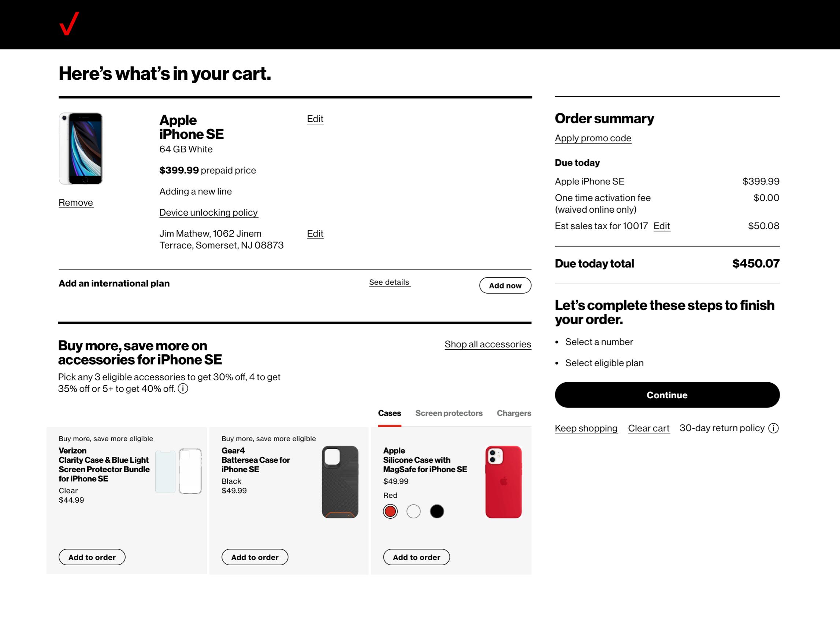Add Verizon Clarity Case bundle to order
The height and width of the screenshot is (626, 840).
92,557
